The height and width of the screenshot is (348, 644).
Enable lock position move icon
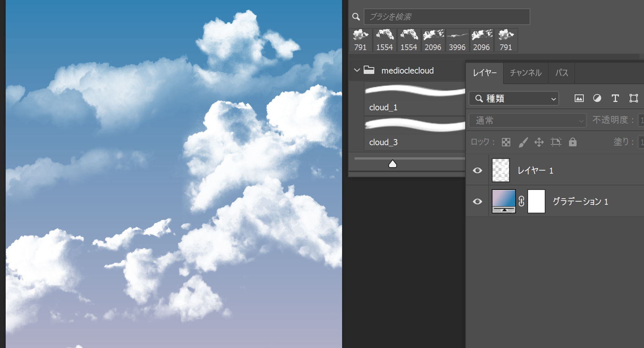click(539, 142)
